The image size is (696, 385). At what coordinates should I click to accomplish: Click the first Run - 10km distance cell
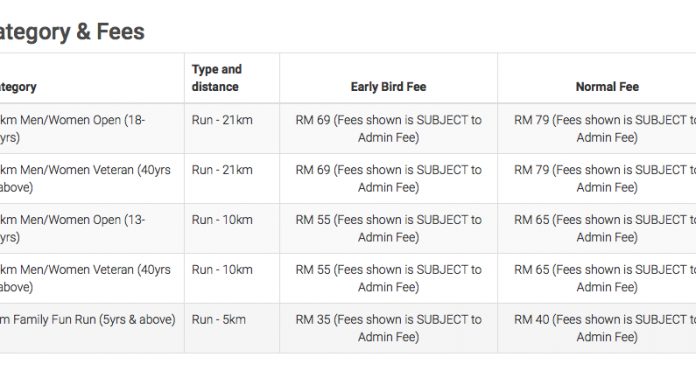coord(232,229)
